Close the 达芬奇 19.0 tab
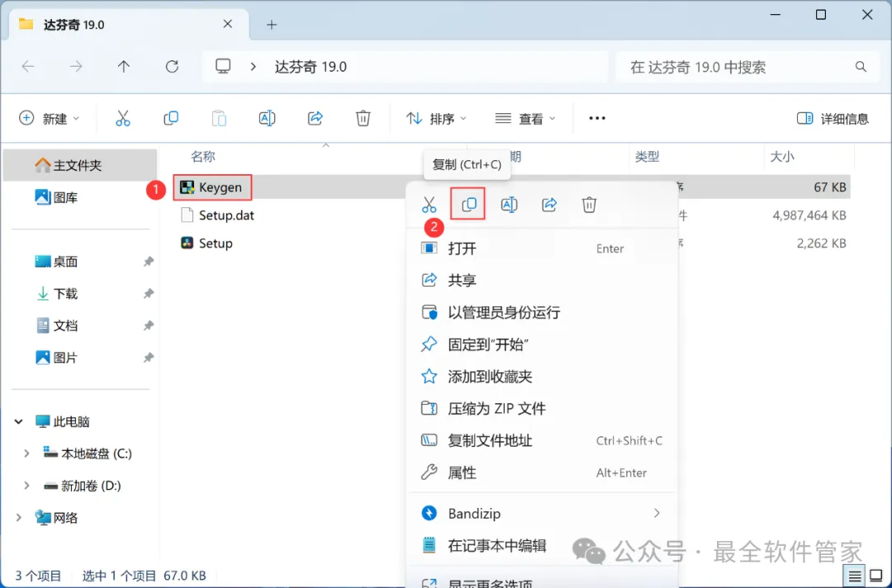 [228, 24]
